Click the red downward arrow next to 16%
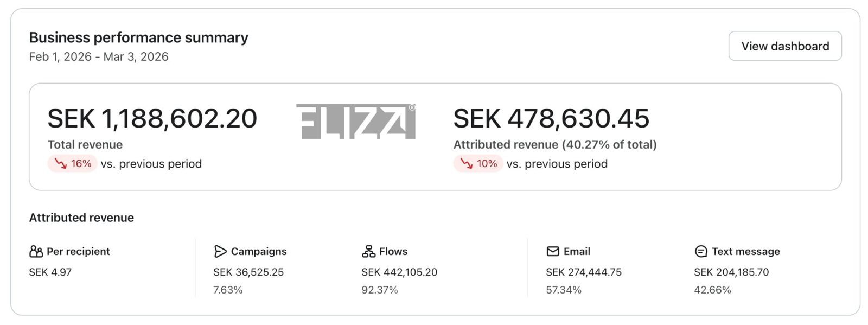This screenshot has width=868, height=325. pyautogui.click(x=60, y=163)
